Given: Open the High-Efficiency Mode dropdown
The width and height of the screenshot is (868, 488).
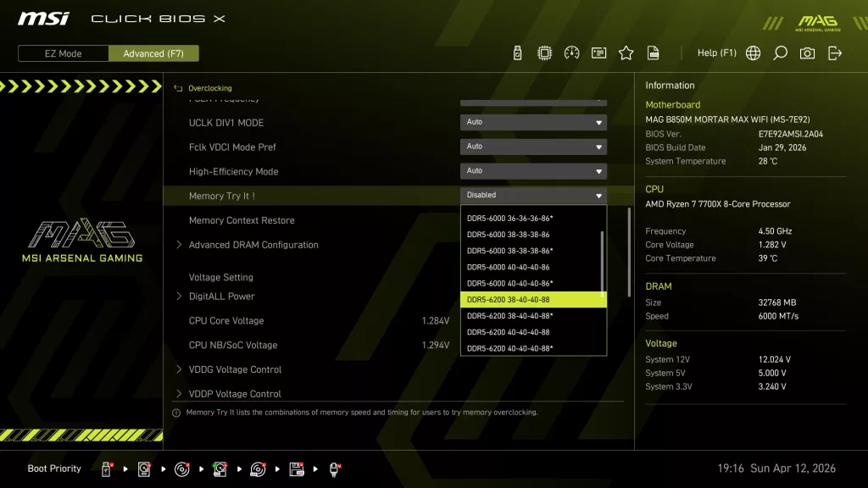Looking at the screenshot, I should coord(533,171).
